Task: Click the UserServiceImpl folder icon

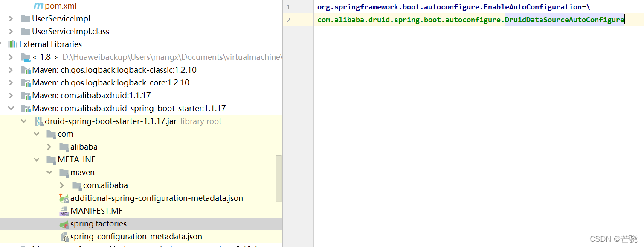Action: tap(26, 19)
